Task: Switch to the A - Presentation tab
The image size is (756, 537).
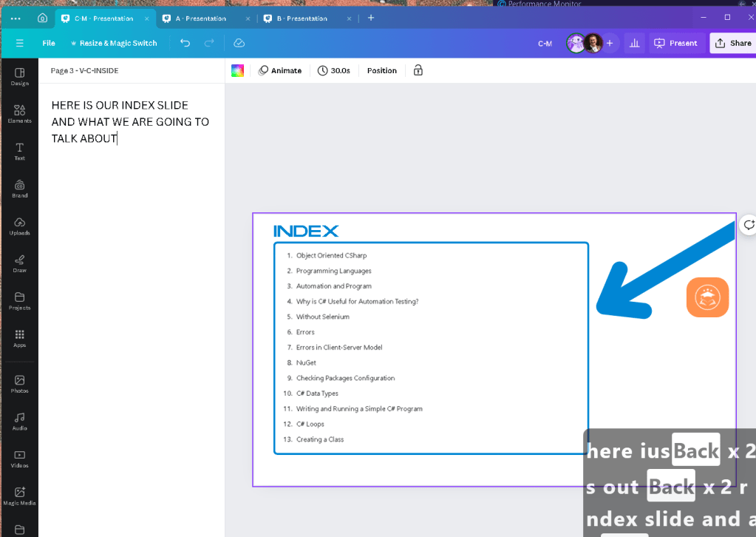Action: pyautogui.click(x=200, y=18)
